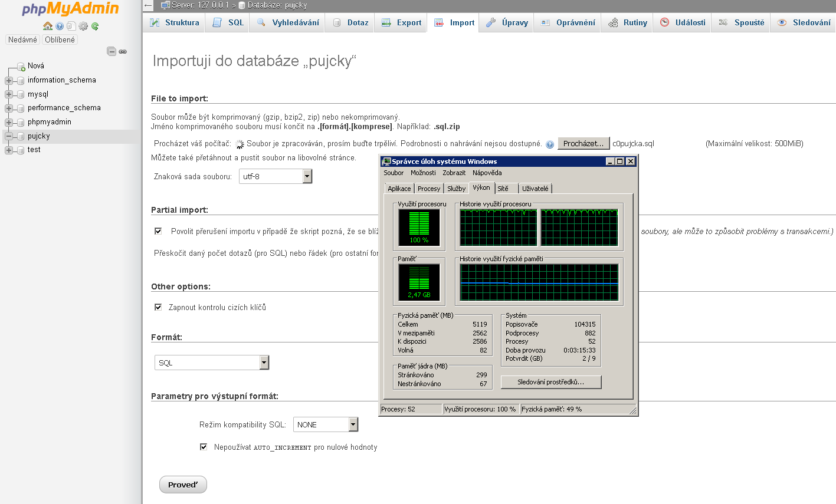
Task: Expand the information_schema database node
Action: (9, 81)
